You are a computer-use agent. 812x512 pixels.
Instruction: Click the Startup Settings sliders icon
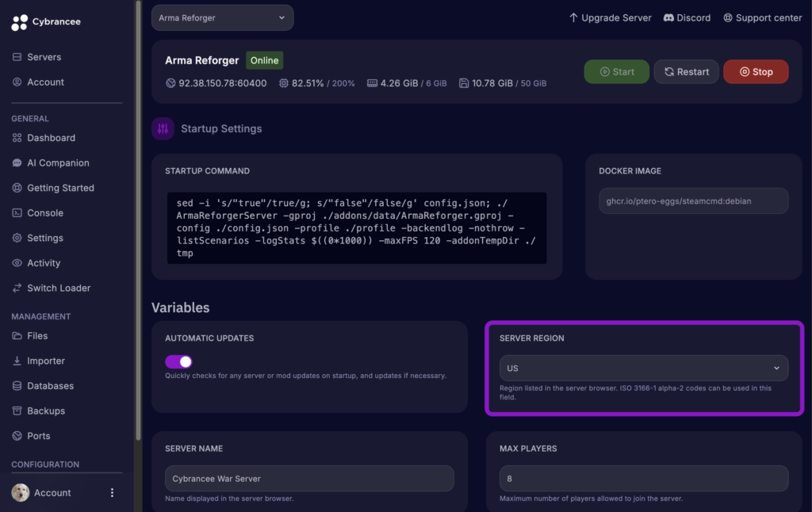click(163, 128)
